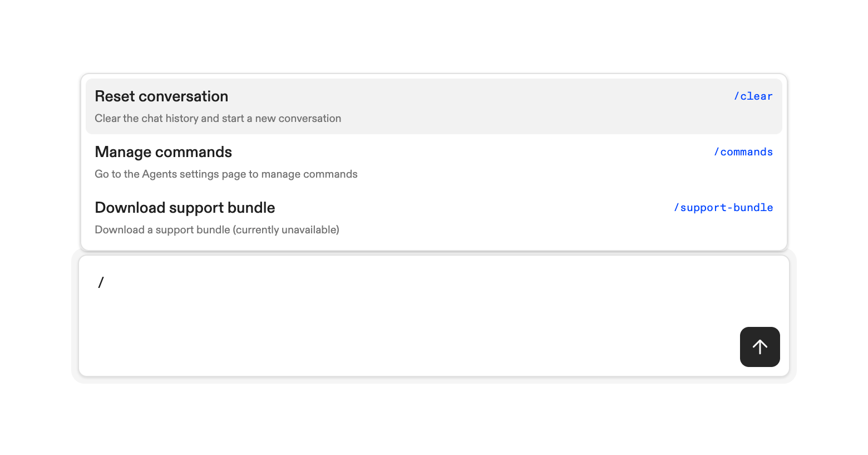868x455 pixels.
Task: Click the 'Go to the Agents settings page' description
Action: pos(226,174)
